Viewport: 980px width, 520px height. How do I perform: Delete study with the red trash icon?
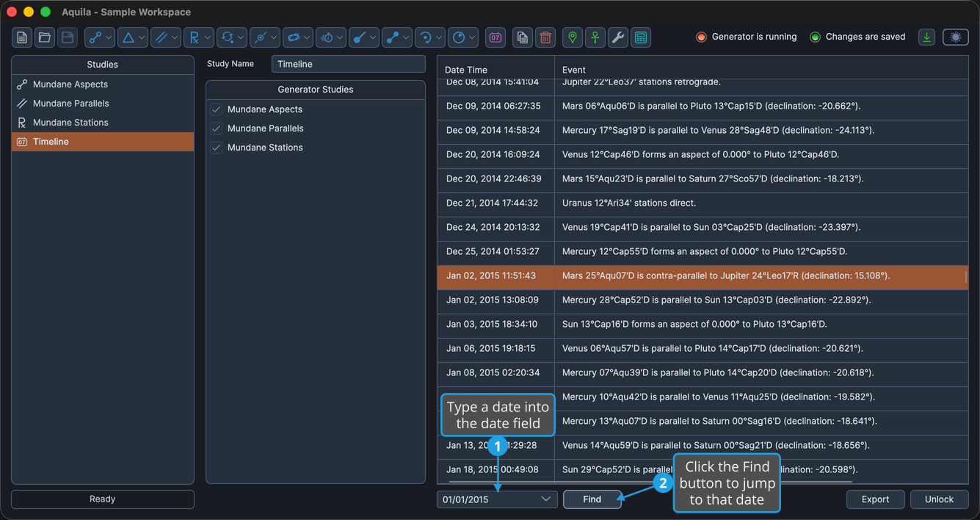(545, 37)
